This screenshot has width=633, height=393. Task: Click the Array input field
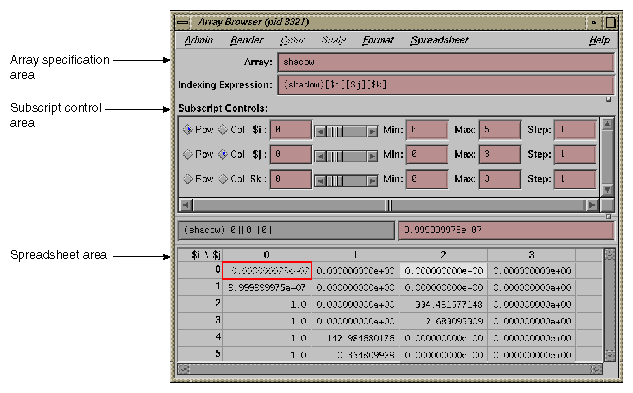click(x=446, y=62)
